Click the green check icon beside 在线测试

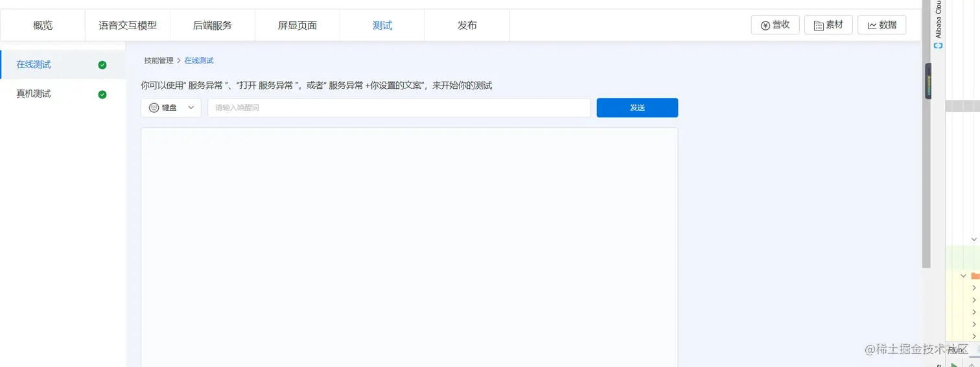(102, 65)
